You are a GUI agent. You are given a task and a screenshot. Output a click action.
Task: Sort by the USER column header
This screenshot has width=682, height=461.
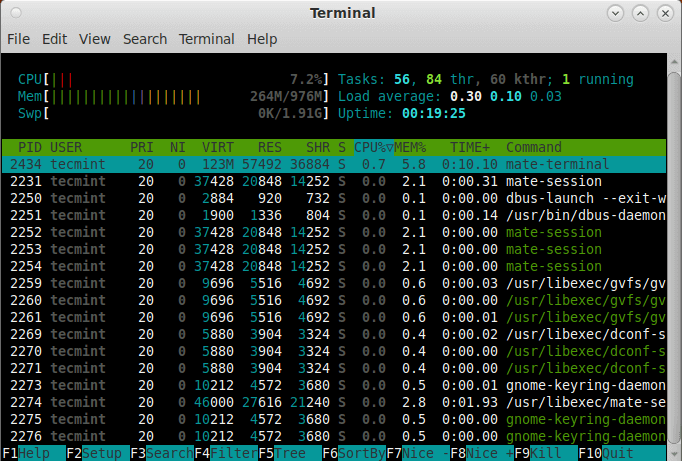point(66,147)
